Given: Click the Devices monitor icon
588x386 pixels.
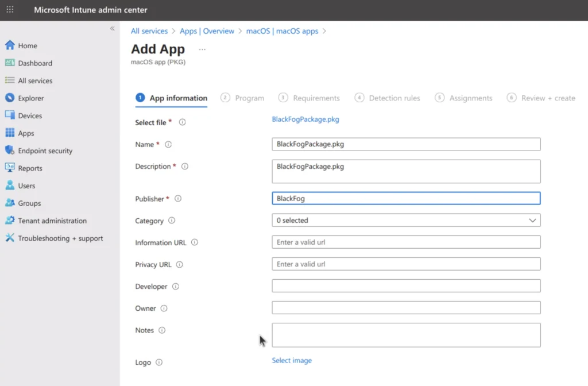Looking at the screenshot, I should [x=10, y=115].
